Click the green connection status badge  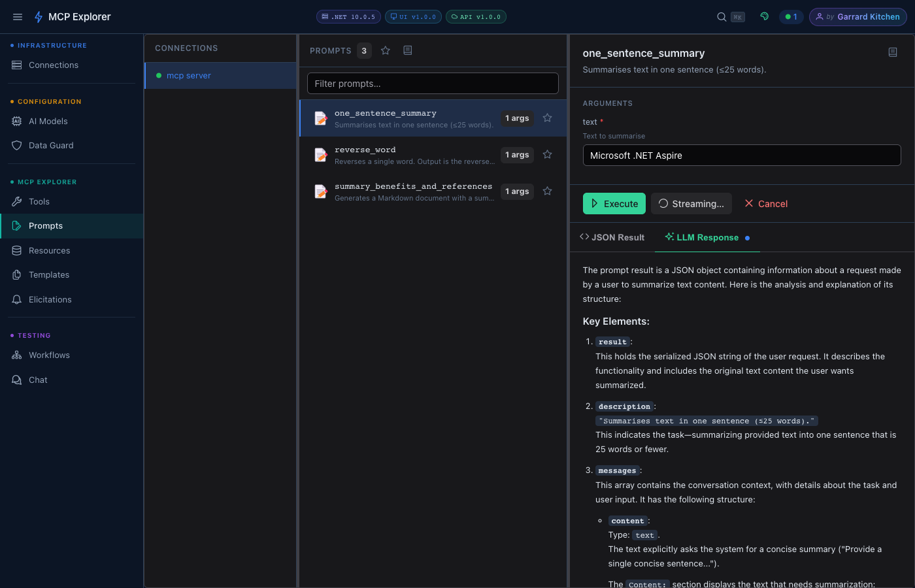point(791,17)
